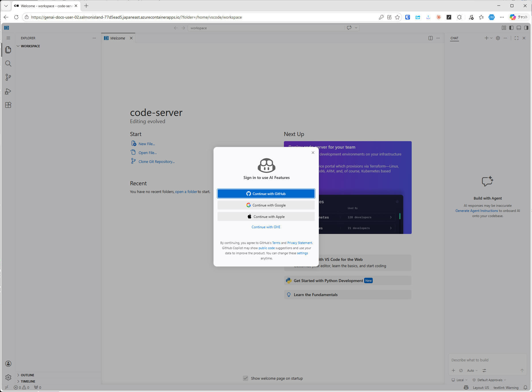Click the notifications bell in status bar
This screenshot has width=532, height=392.
(525, 387)
